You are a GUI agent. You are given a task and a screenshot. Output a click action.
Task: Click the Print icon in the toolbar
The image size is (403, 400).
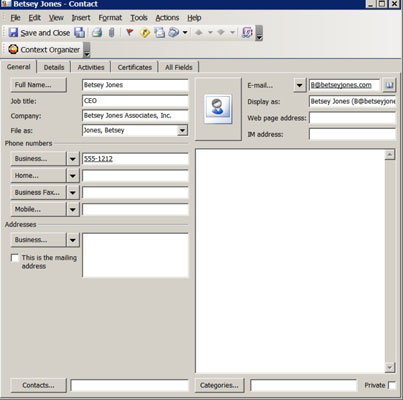[97, 33]
